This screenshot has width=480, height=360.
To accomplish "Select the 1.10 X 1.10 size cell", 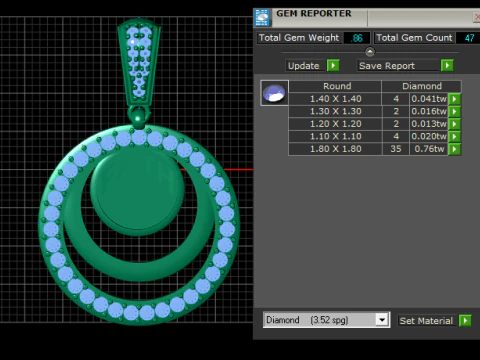I will 335,136.
